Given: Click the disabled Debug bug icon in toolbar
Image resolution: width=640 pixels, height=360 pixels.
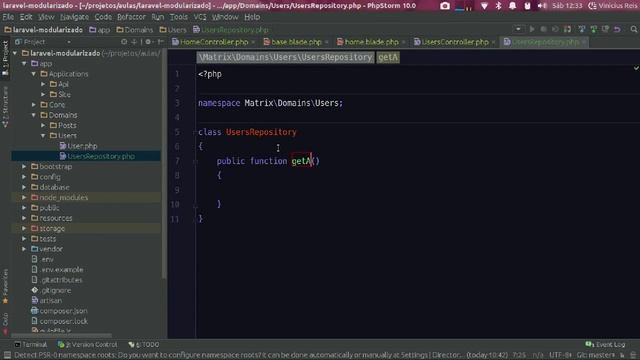Looking at the screenshot, I should coord(544,29).
